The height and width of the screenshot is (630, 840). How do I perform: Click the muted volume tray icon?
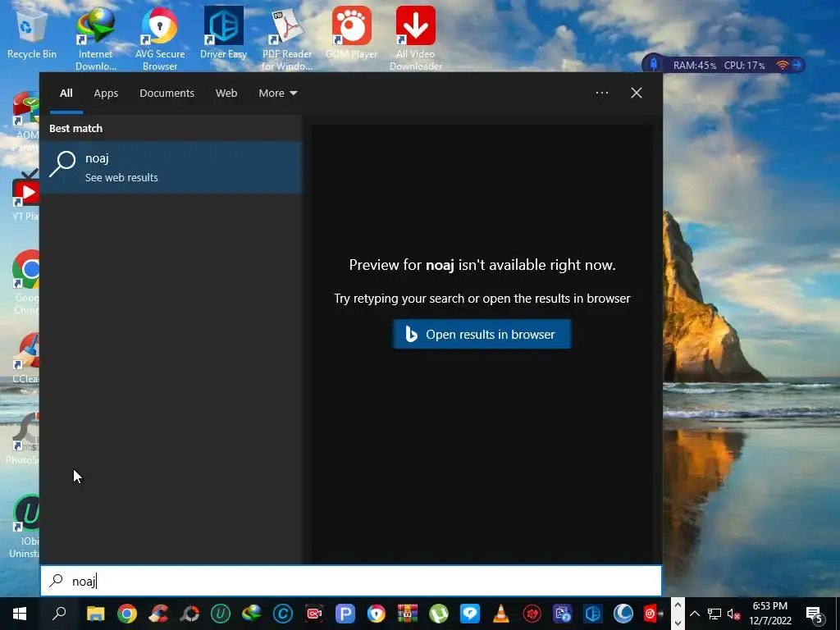(733, 614)
